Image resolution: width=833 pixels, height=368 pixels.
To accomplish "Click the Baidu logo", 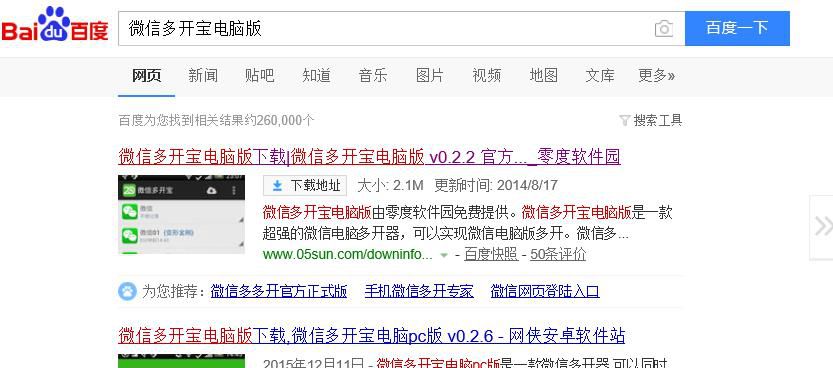I will pyautogui.click(x=55, y=25).
